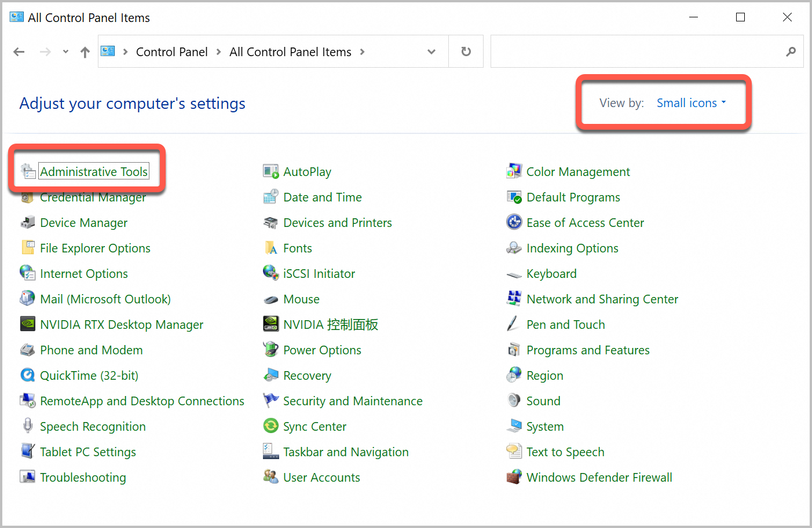Expand the chevron before Control Panel breadcrumb
Screen dimensions: 812x528
pos(125,52)
